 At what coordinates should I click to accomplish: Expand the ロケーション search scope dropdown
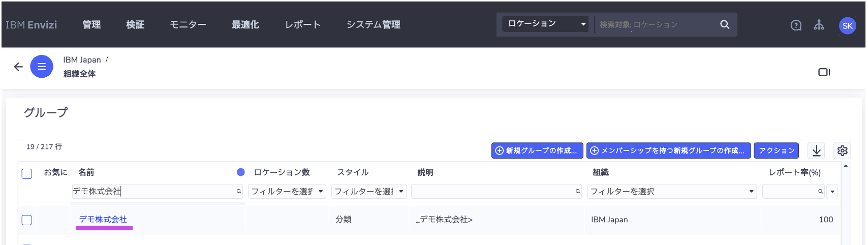tap(545, 24)
